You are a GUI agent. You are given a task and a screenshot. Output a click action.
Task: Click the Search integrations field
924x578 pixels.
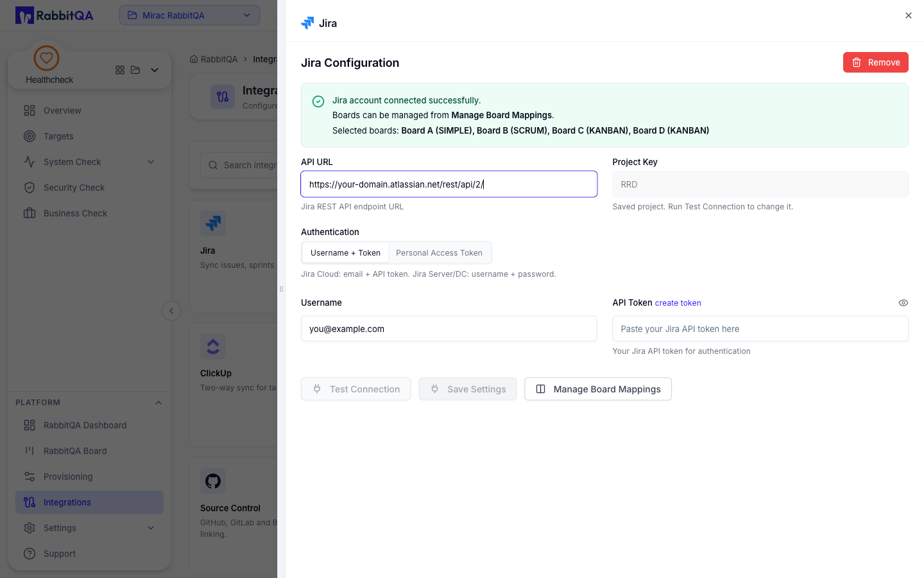click(x=239, y=165)
